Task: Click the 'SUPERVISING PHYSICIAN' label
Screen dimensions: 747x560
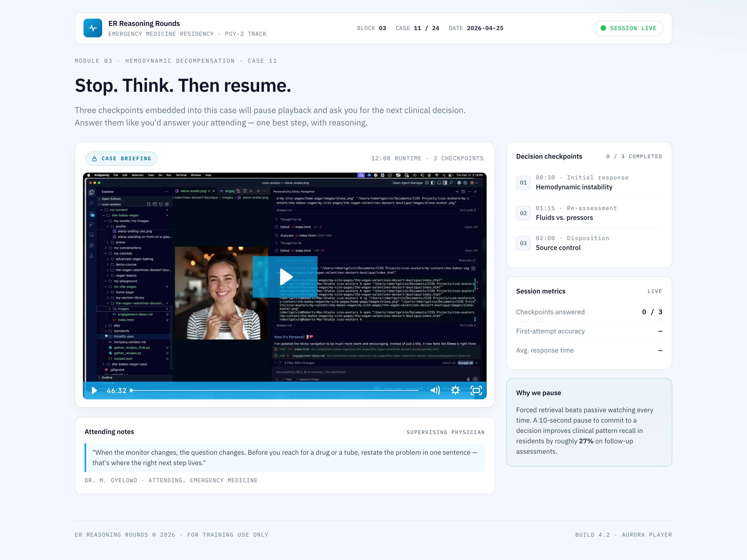Action: point(445,432)
